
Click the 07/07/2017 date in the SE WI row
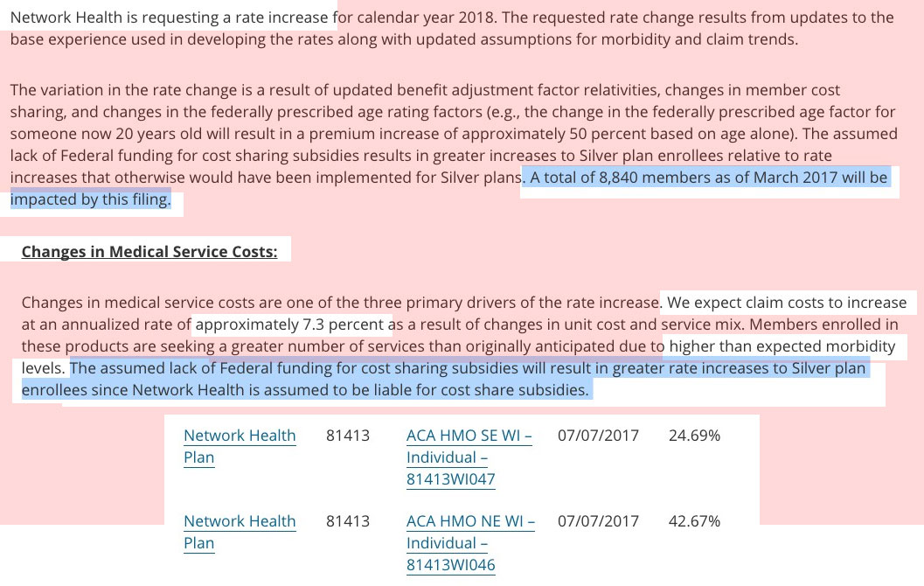pyautogui.click(x=598, y=435)
